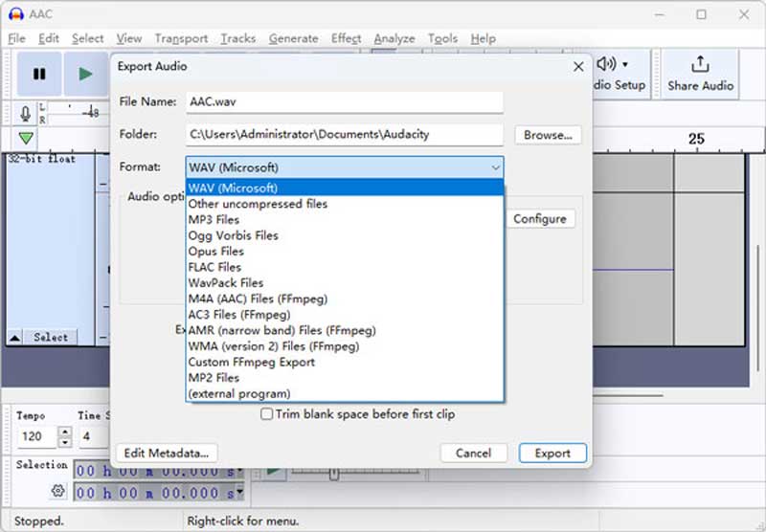Open selection toolbar gear settings

pos(58,491)
